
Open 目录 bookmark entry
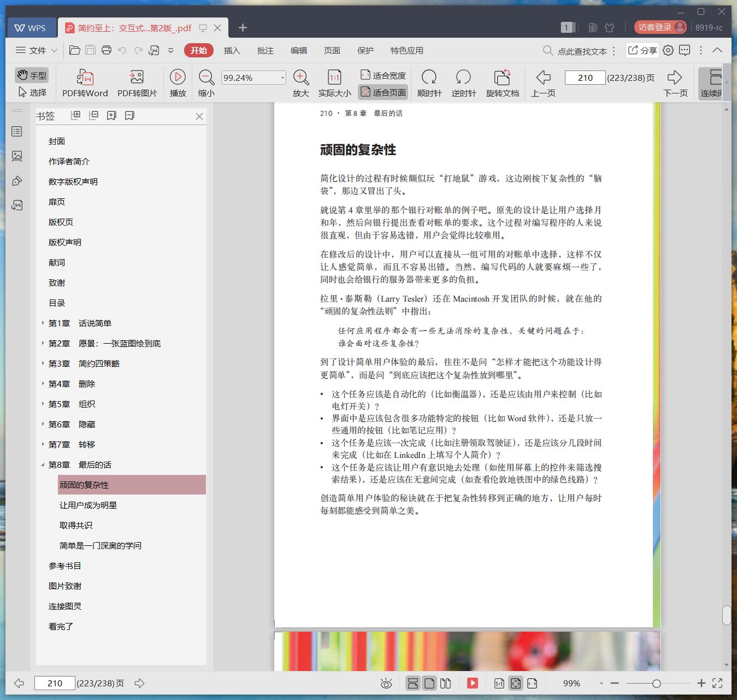(57, 303)
